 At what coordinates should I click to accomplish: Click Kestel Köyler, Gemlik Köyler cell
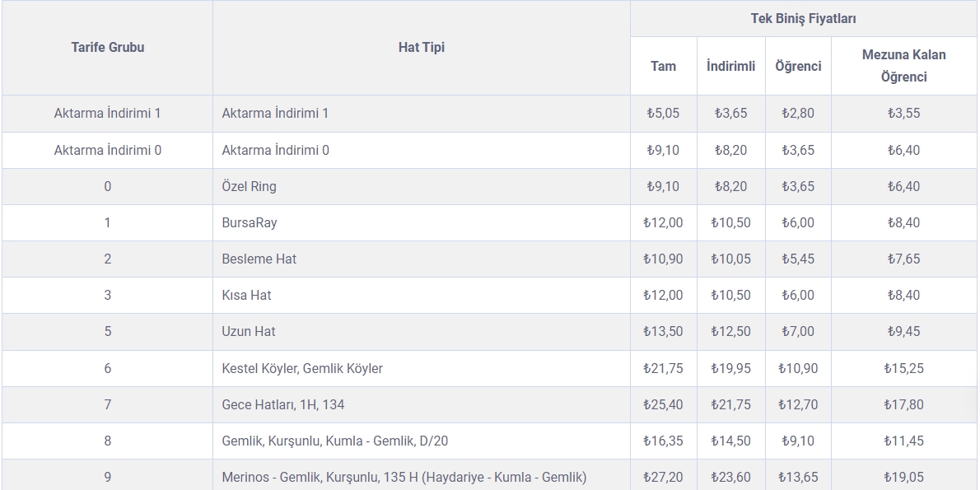[422, 369]
